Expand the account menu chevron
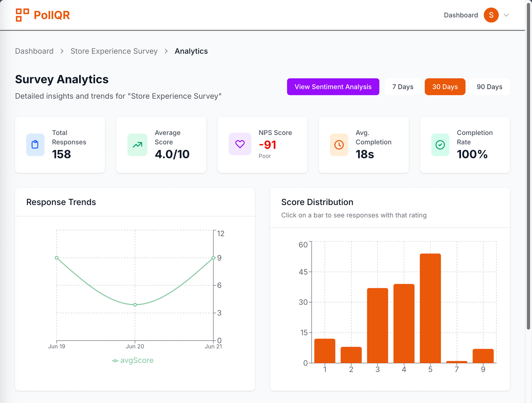The image size is (532, 403). (x=506, y=15)
